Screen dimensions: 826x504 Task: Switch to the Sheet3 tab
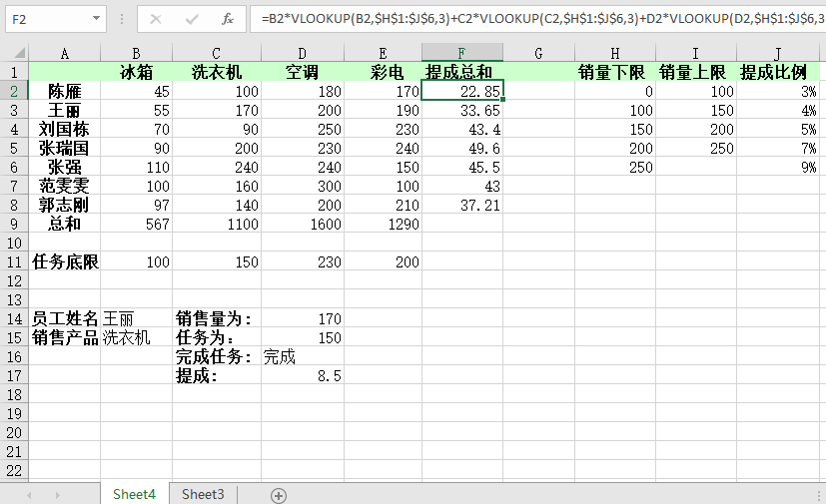pyautogui.click(x=203, y=494)
